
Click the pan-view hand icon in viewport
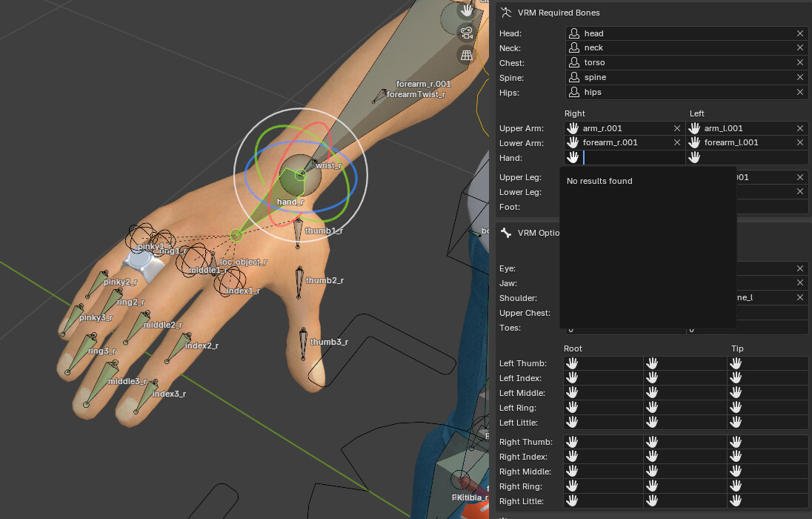(467, 10)
